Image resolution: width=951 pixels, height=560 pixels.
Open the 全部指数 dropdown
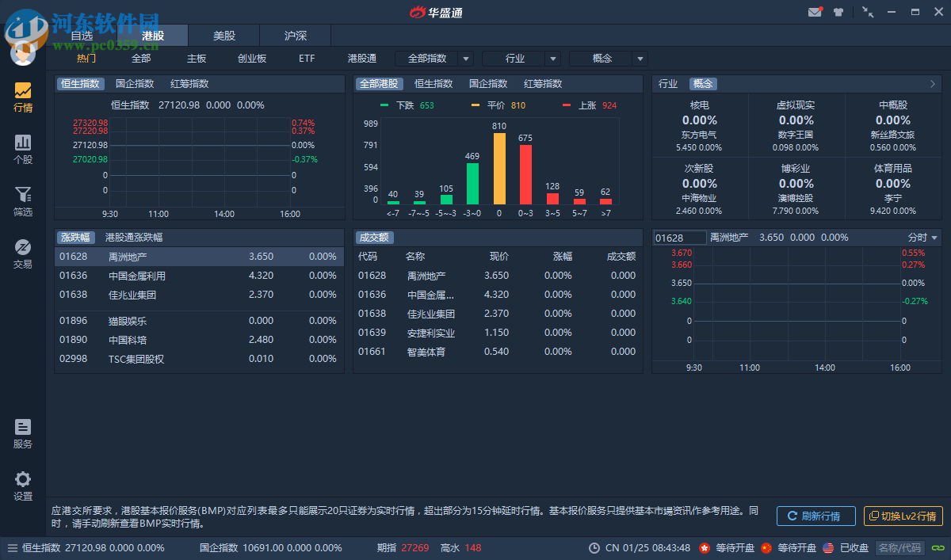point(428,58)
